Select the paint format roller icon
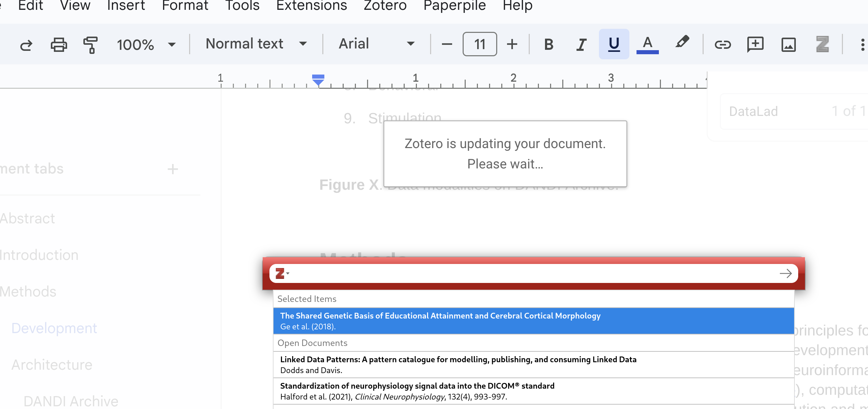This screenshot has height=409, width=868. (90, 44)
